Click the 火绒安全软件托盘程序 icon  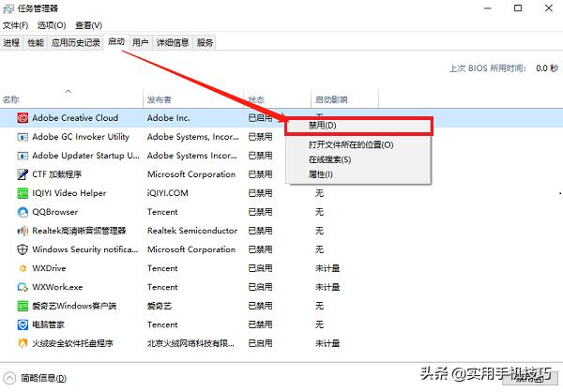pos(23,343)
